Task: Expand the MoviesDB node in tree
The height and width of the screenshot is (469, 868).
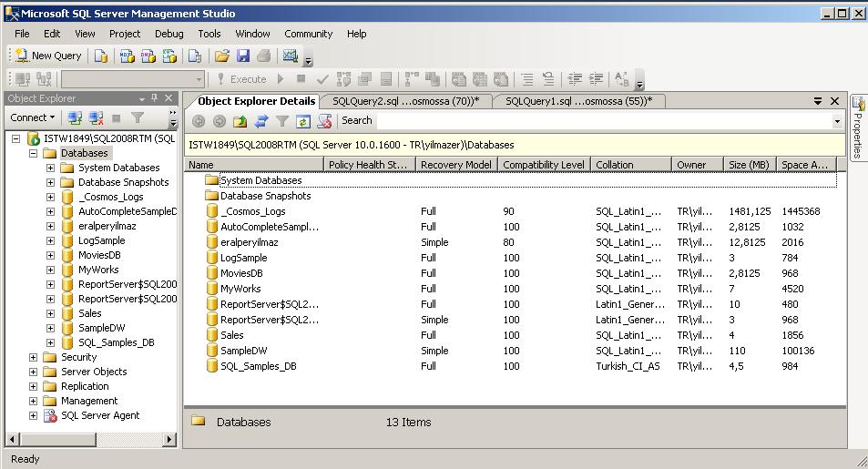Action: (x=50, y=255)
